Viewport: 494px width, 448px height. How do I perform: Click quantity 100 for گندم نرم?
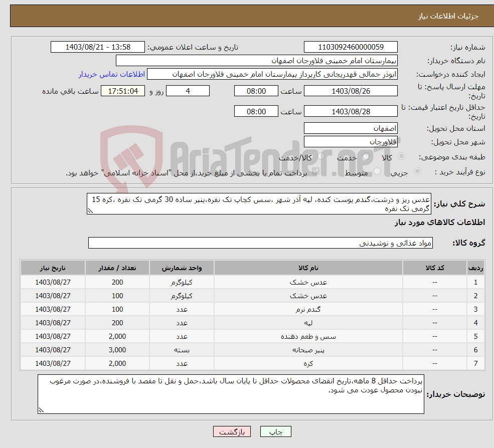(117, 310)
